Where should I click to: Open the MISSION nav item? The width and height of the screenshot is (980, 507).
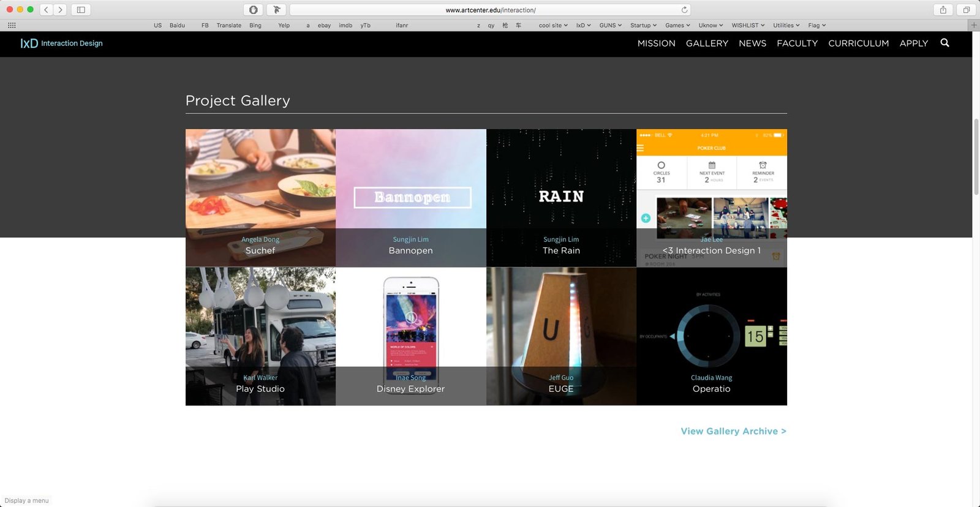click(x=656, y=43)
